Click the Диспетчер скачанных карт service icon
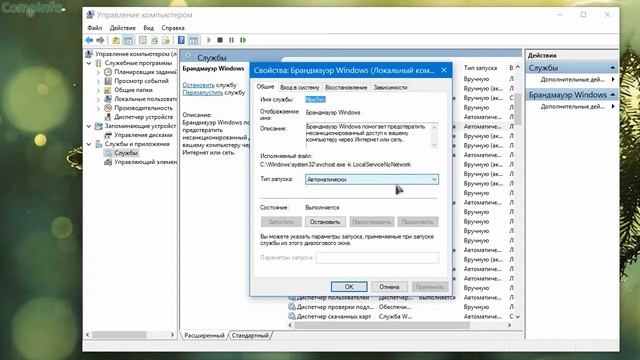Screen dimensions: 640x360 click(x=291, y=316)
